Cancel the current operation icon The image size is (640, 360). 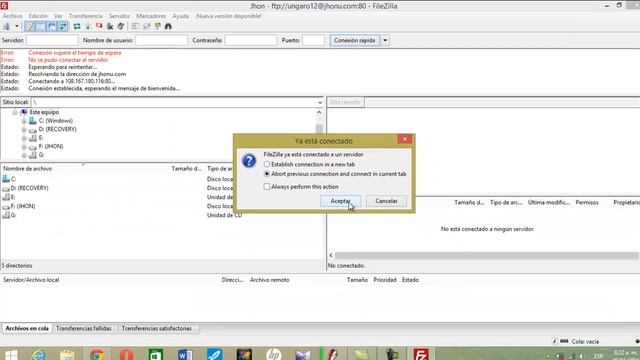point(99,27)
